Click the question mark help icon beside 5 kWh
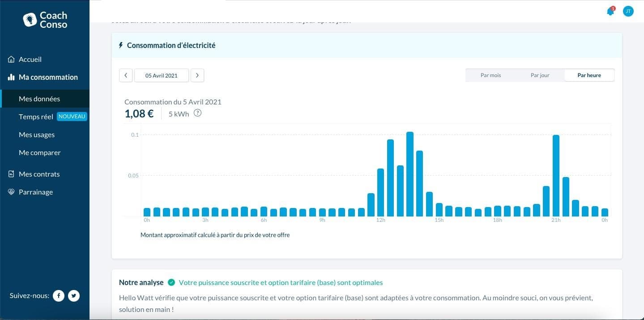The width and height of the screenshot is (644, 320). tap(197, 113)
